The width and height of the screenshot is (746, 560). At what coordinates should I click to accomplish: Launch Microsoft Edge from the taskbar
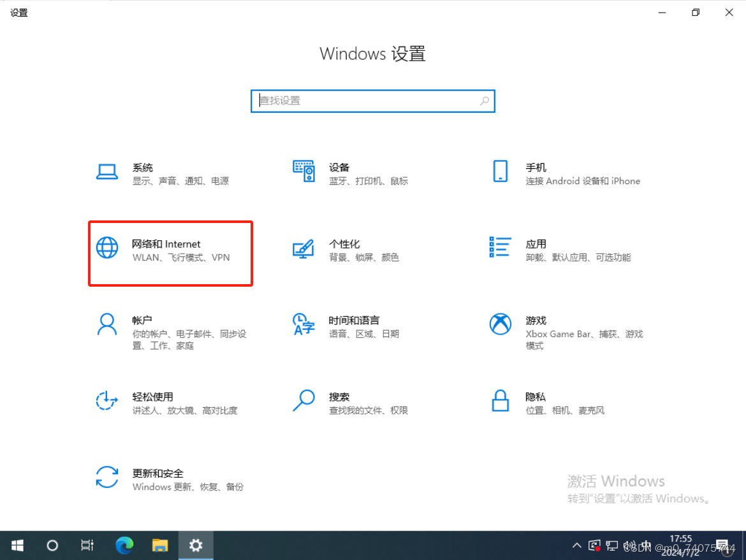124,545
